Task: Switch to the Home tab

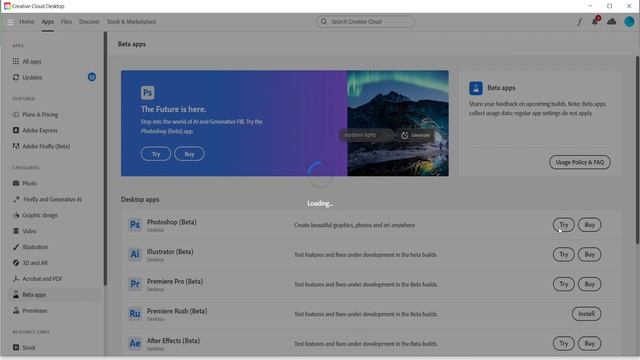Action: pyautogui.click(x=27, y=22)
